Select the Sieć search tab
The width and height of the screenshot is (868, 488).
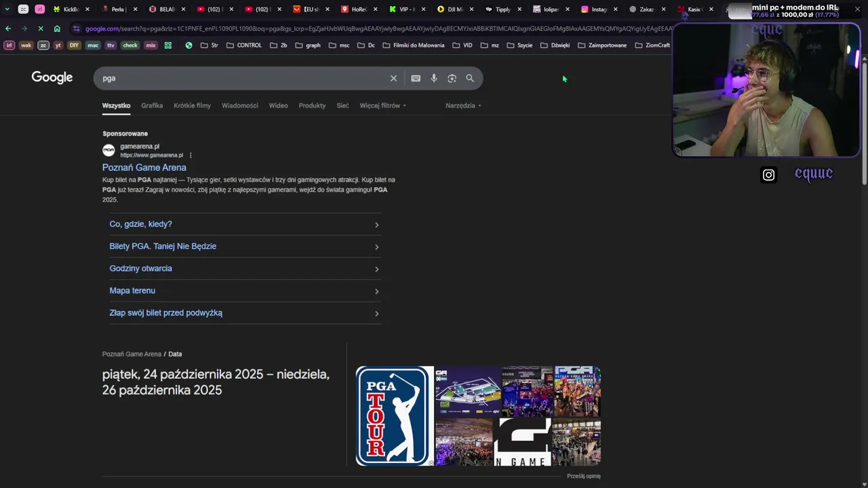click(x=342, y=106)
